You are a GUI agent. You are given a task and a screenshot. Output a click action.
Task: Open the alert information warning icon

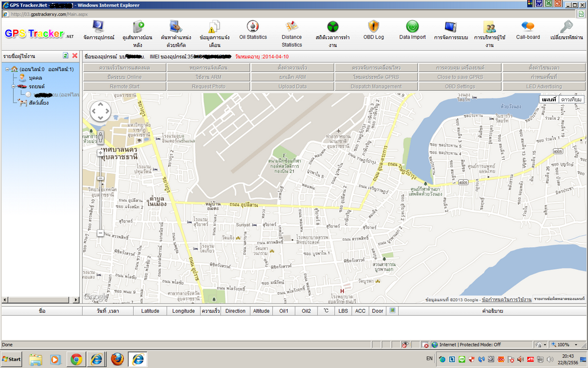[214, 26]
